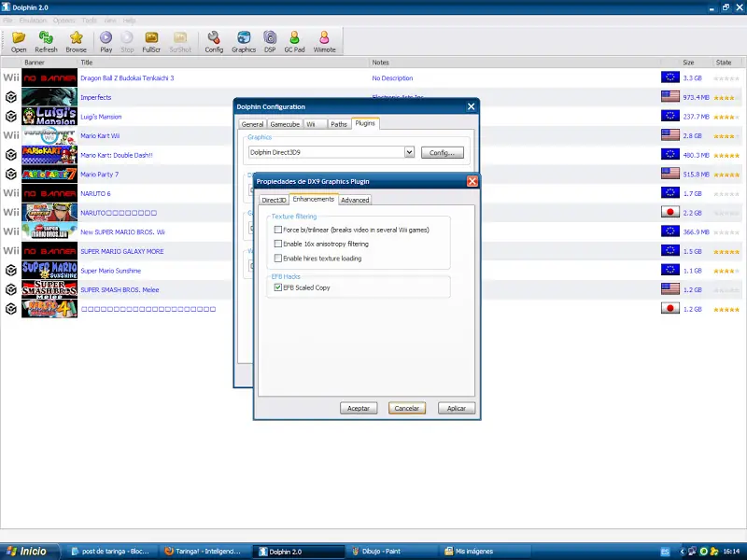The width and height of the screenshot is (747, 560).
Task: Select SUPER SMASH BROS. Melee title
Action: click(120, 289)
